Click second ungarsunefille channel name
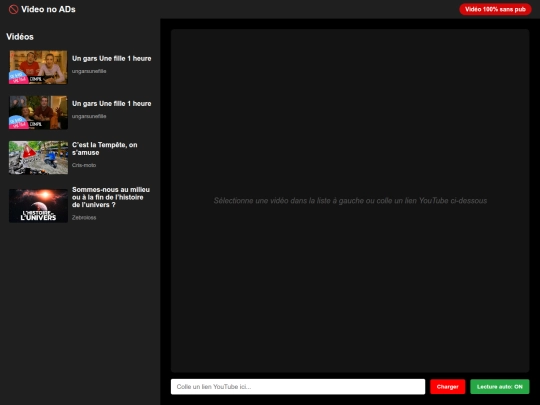The height and width of the screenshot is (405, 540). [89, 116]
